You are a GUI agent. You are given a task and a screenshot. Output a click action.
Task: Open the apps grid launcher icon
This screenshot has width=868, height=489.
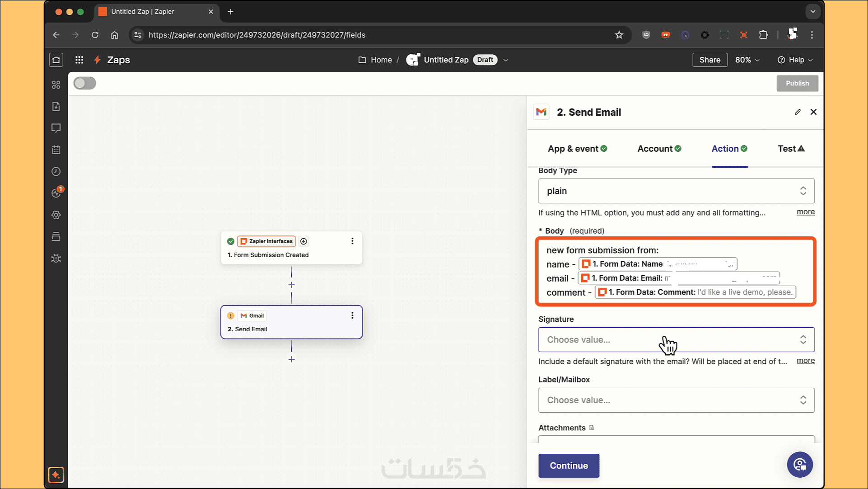point(79,60)
